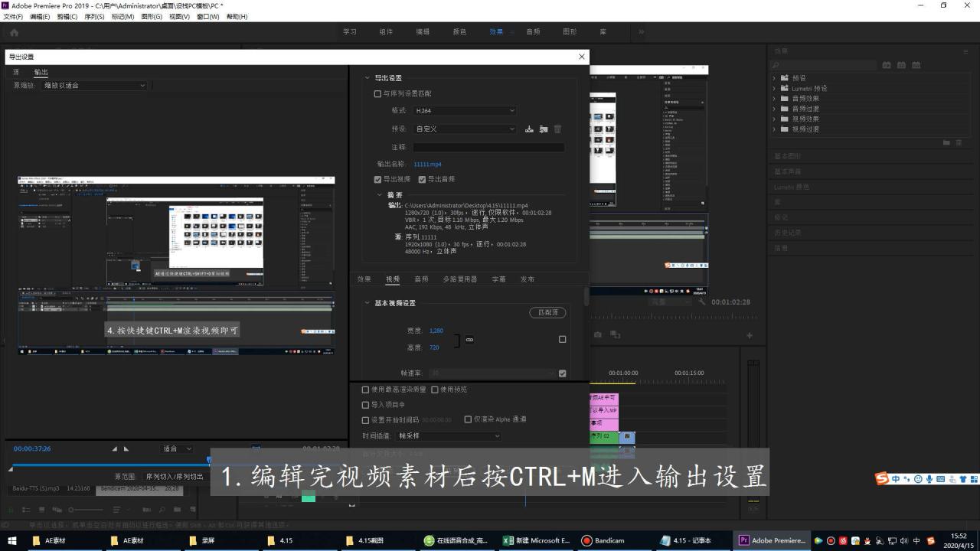980x551 pixels.
Task: Open the 格式 H.264 dropdown
Action: pos(465,111)
